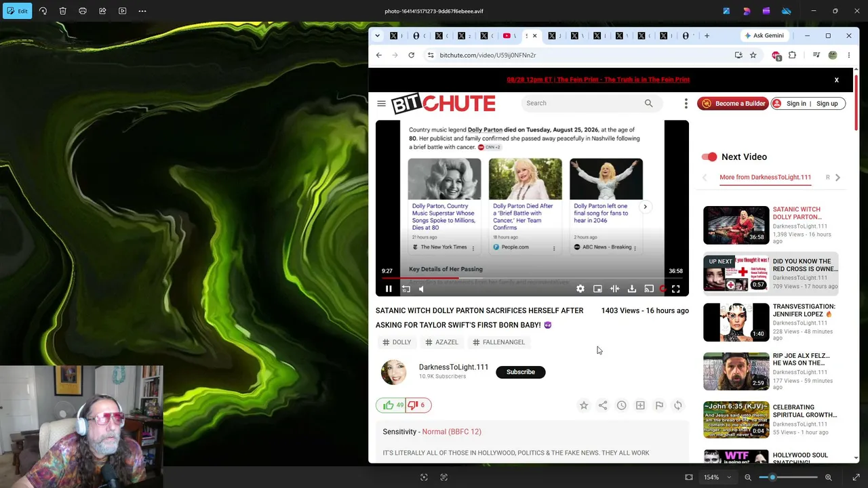The height and width of the screenshot is (488, 868).
Task: Subscribe to DarknessToLight.111 channel
Action: (521, 372)
